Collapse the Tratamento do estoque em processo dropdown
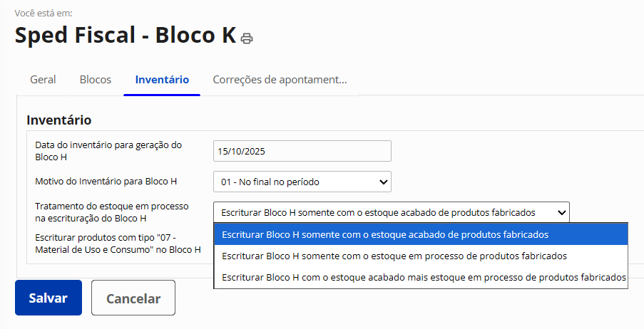The image size is (644, 329). 391,212
